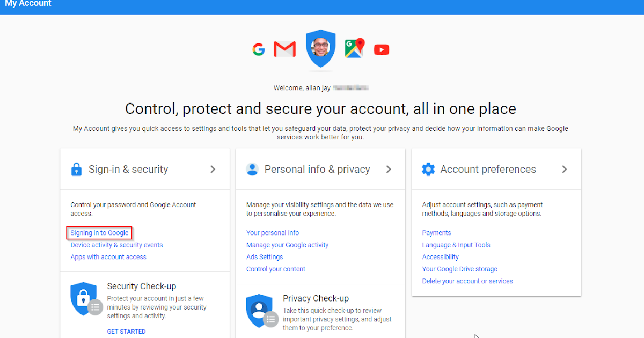Open the Payments settings link
Screen dimensions: 644x338
436,232
